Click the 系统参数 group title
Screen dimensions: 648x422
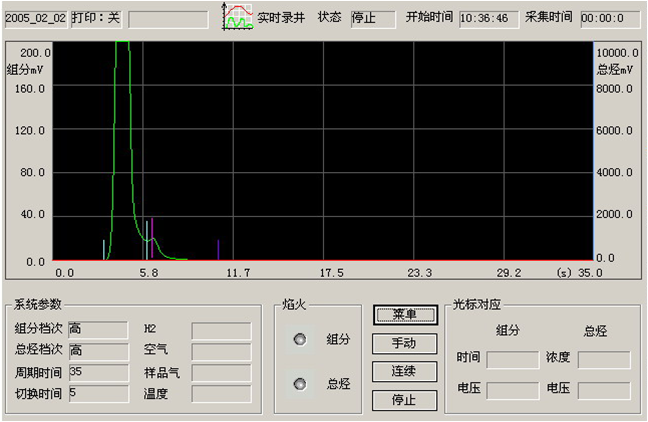(38, 305)
